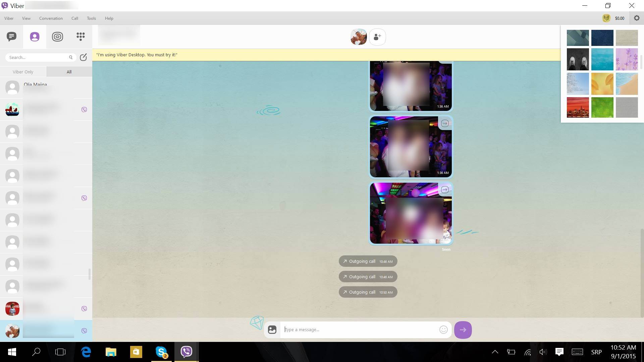Screen dimensions: 644x362
Task: Switch to All contacts filter
Action: [x=69, y=72]
